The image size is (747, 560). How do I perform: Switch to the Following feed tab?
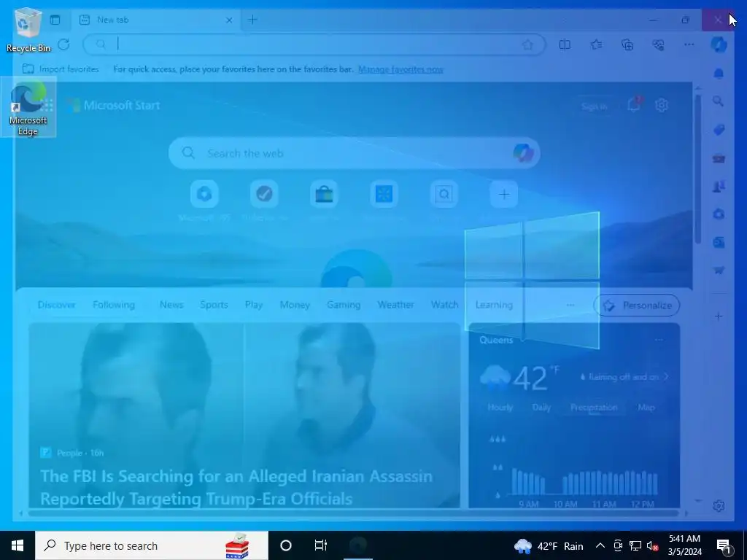click(x=114, y=305)
